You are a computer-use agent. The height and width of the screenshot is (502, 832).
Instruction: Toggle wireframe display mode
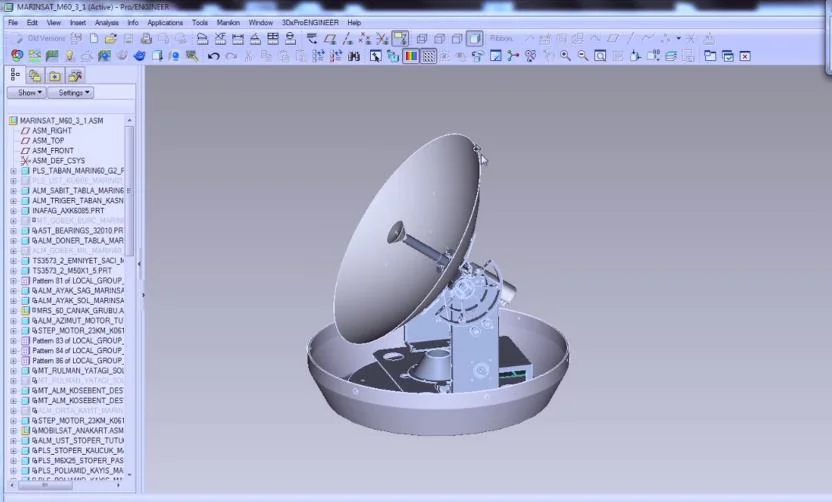tap(422, 38)
